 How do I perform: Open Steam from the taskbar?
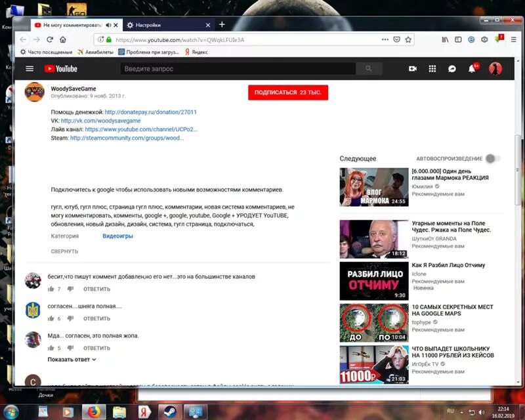(171, 411)
